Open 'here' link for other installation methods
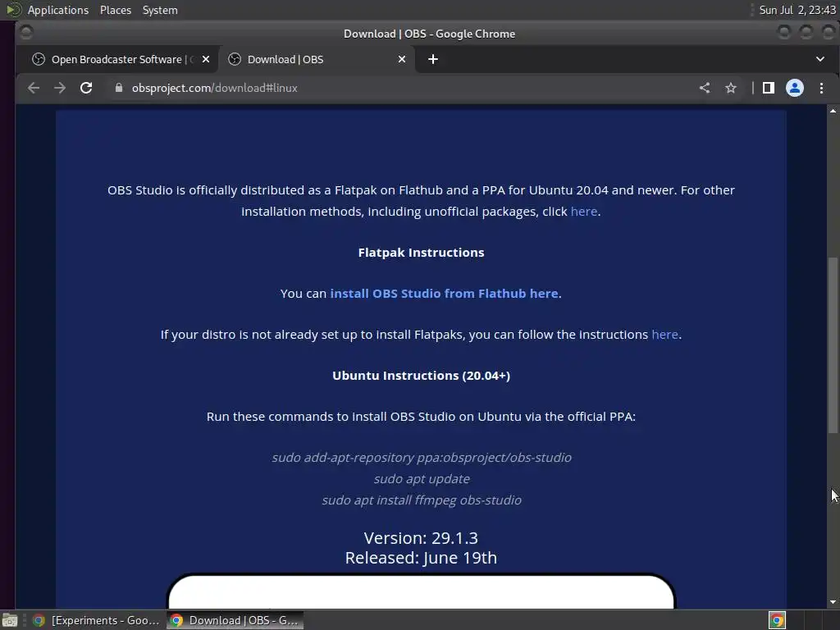Screen dimensions: 840x630 point(584,212)
